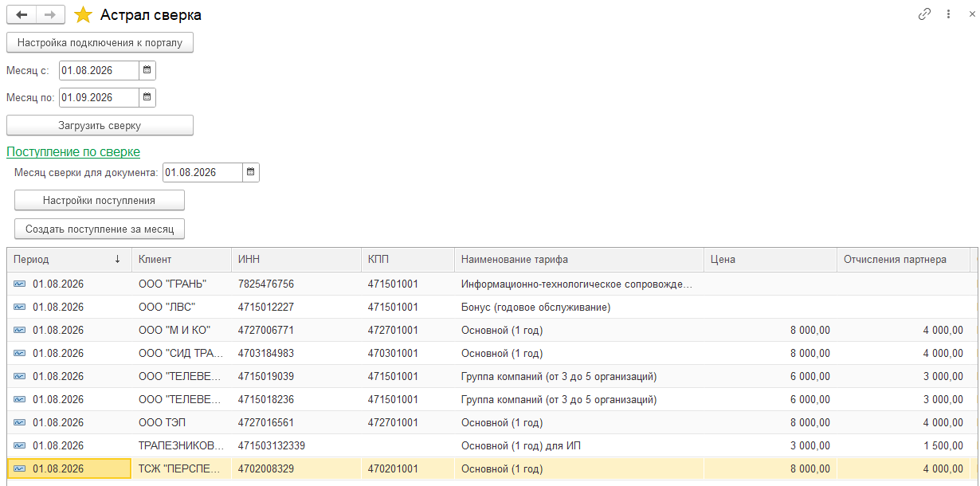Click row icon for ООО "М И КО"
The height and width of the screenshot is (486, 980).
tap(19, 330)
